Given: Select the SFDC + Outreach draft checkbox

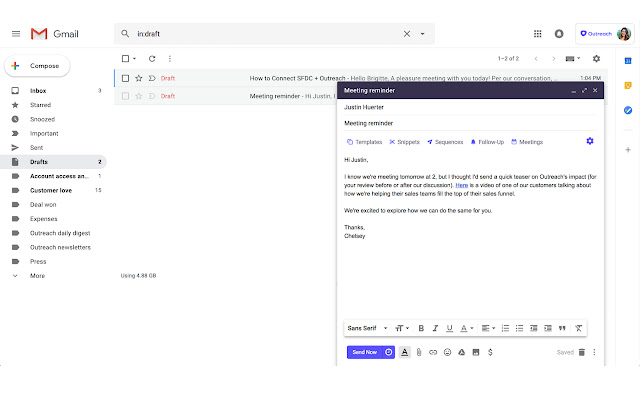Looking at the screenshot, I should (125, 78).
